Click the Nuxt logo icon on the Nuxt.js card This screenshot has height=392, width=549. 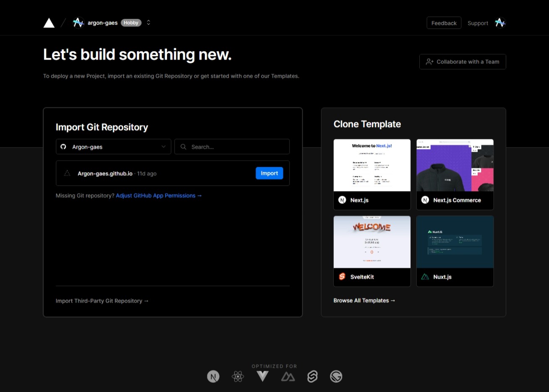425,277
